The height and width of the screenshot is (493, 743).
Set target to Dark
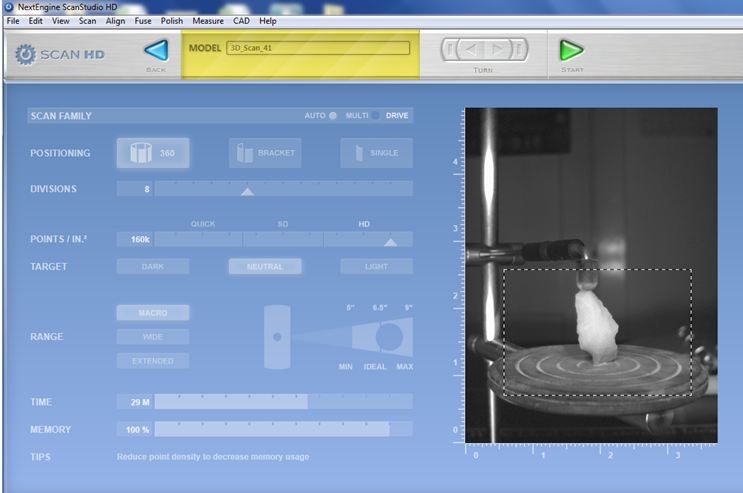[x=153, y=266]
